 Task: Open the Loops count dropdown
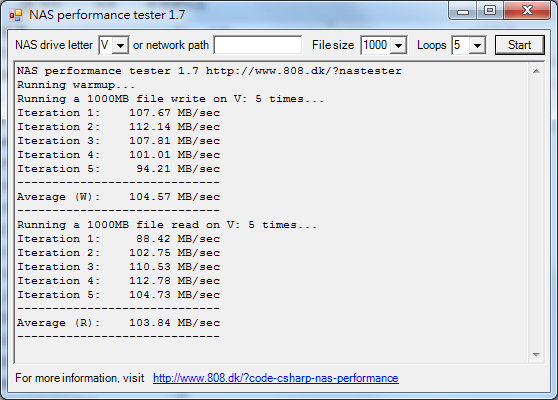pyautogui.click(x=477, y=46)
